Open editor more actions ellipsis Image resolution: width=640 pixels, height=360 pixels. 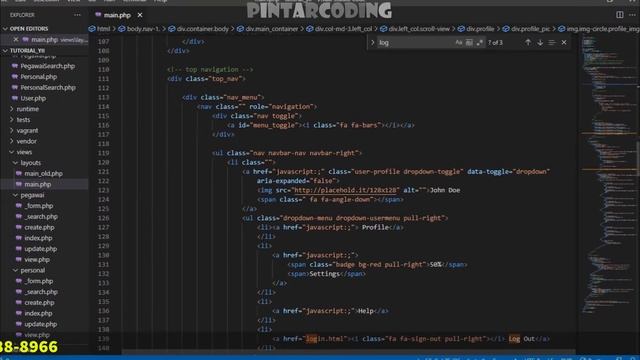click(632, 15)
